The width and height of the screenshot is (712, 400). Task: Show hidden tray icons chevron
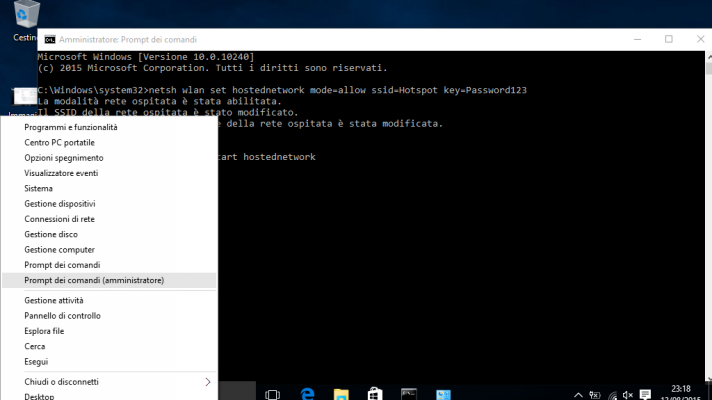(578, 395)
